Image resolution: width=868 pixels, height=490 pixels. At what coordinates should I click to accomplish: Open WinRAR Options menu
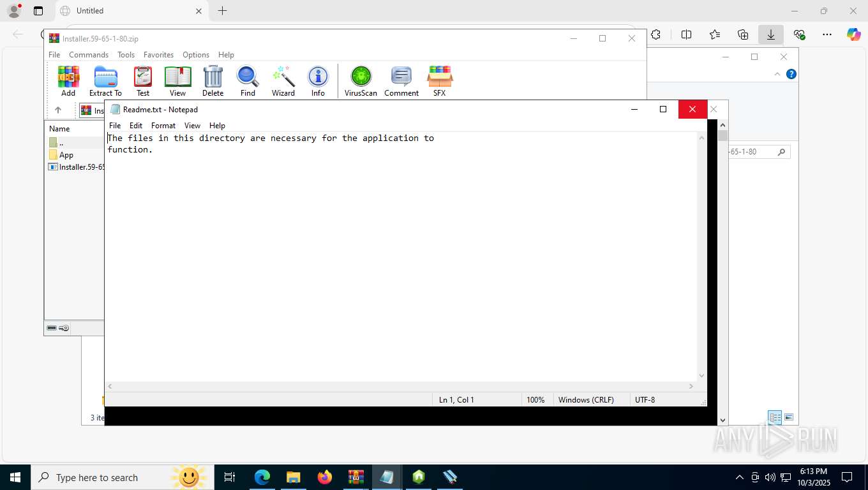[196, 55]
